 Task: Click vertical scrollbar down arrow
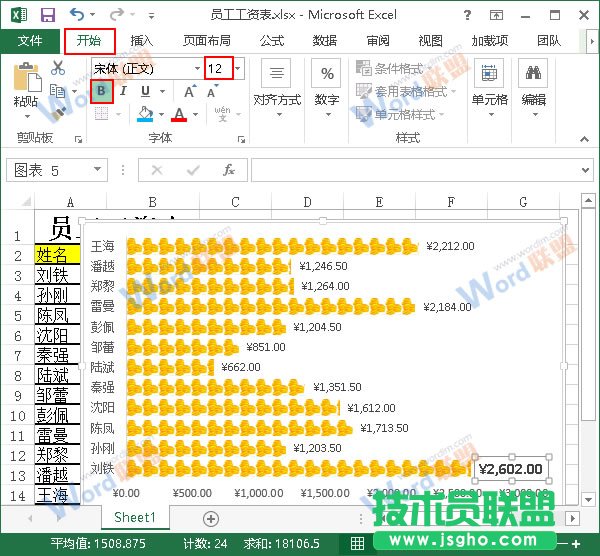[x=587, y=499]
